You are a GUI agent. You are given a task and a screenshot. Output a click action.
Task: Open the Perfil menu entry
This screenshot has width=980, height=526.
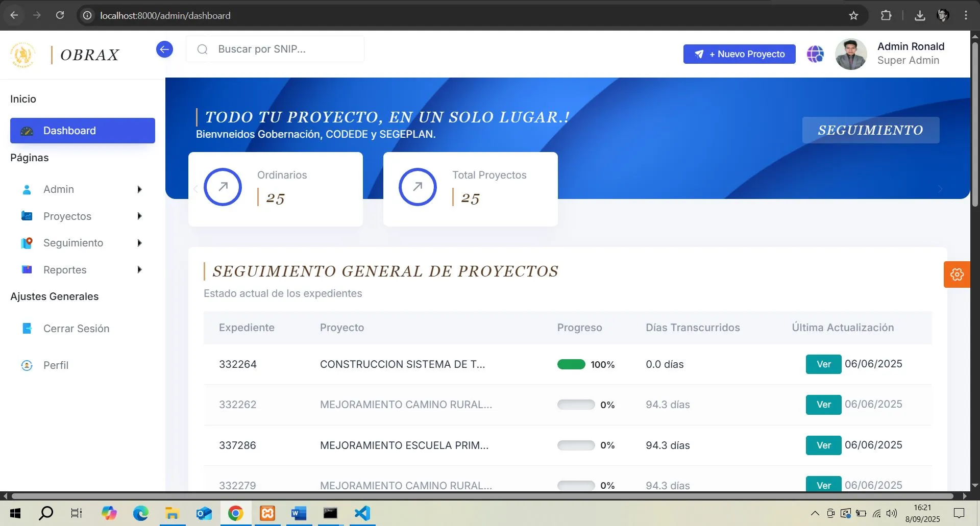pos(56,365)
